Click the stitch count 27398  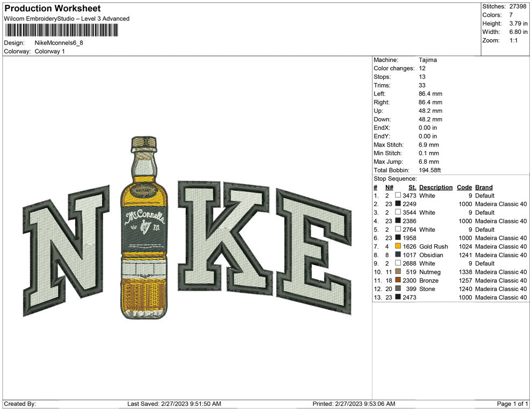point(517,6)
